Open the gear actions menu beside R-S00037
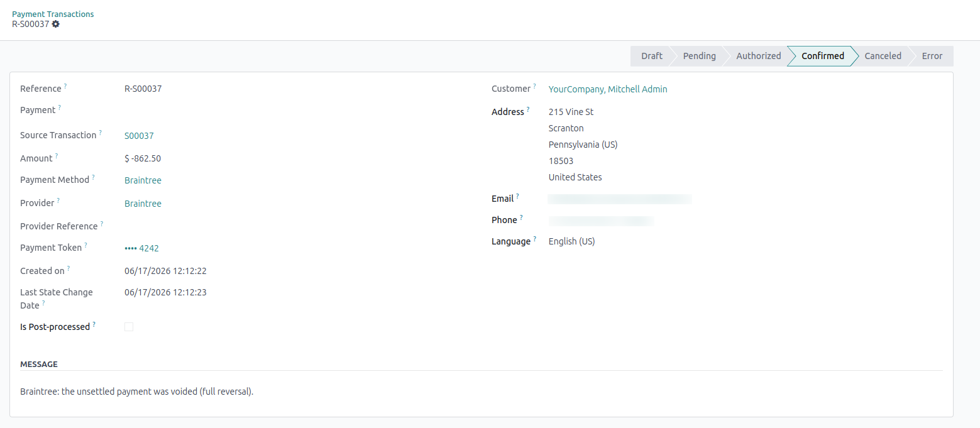Image resolution: width=980 pixels, height=428 pixels. [56, 24]
